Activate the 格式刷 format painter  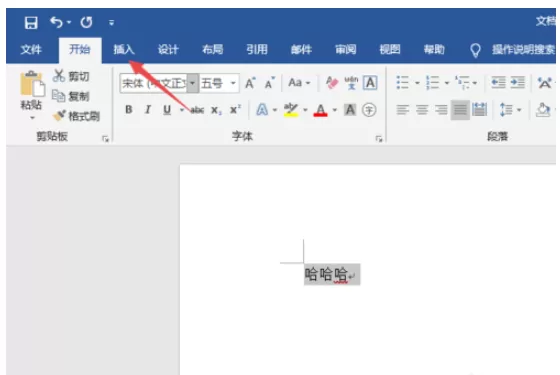click(x=76, y=116)
